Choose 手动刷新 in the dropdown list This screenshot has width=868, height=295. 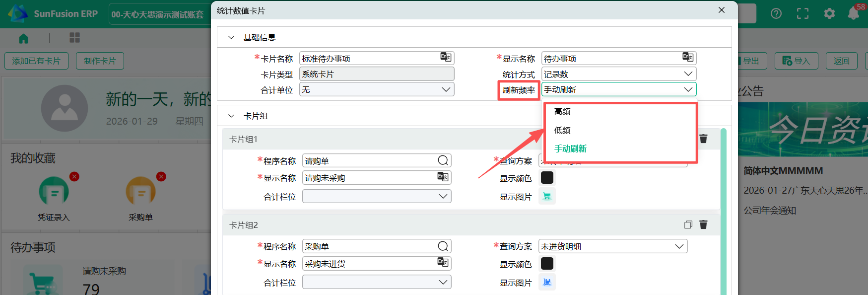point(570,148)
